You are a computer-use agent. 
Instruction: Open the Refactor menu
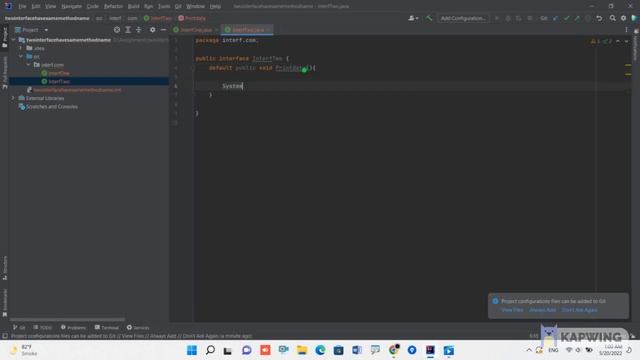[113, 6]
